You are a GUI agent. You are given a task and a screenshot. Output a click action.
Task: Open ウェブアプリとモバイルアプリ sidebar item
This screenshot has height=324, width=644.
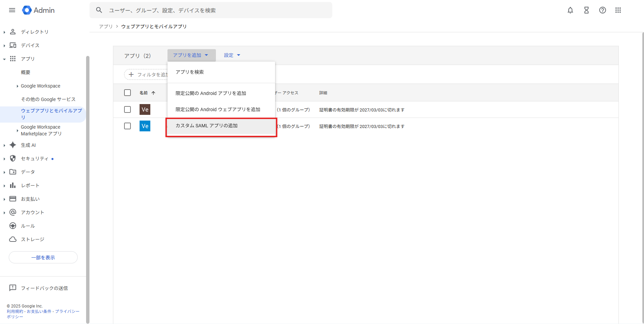43,114
